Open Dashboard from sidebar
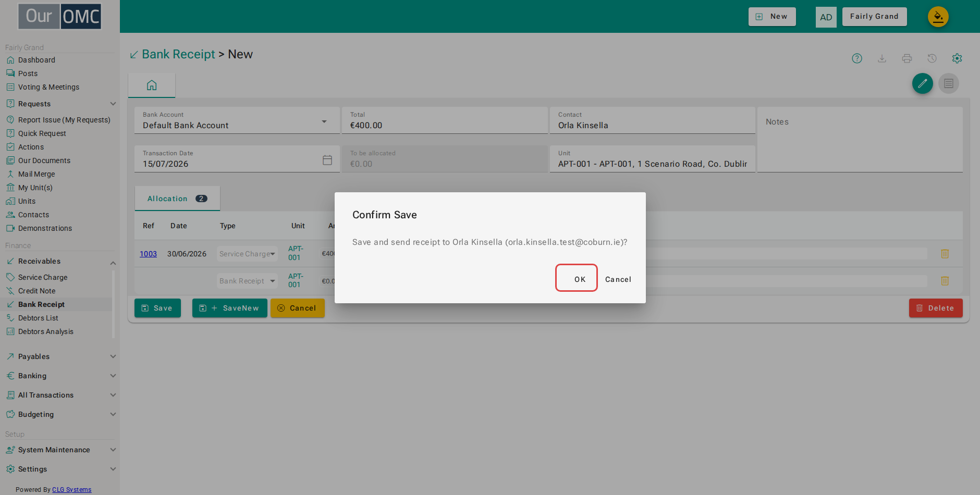The height and width of the screenshot is (495, 980). point(36,60)
